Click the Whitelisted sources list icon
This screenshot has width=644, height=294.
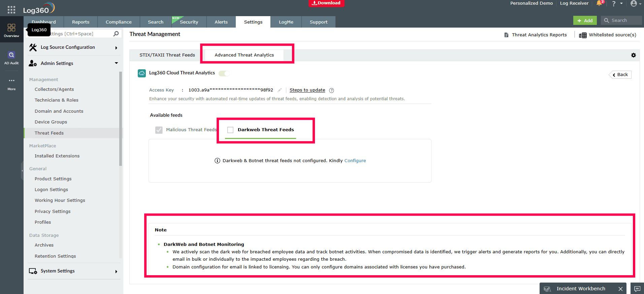click(x=583, y=35)
